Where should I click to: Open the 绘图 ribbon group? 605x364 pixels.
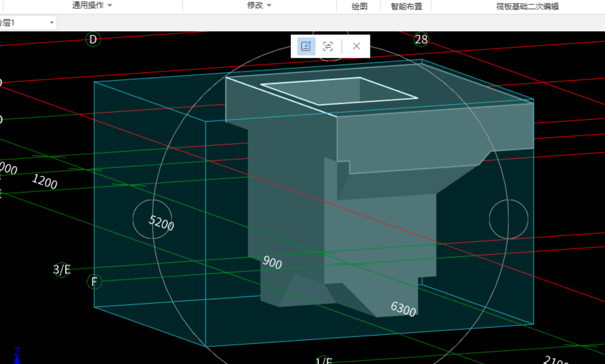(x=359, y=6)
